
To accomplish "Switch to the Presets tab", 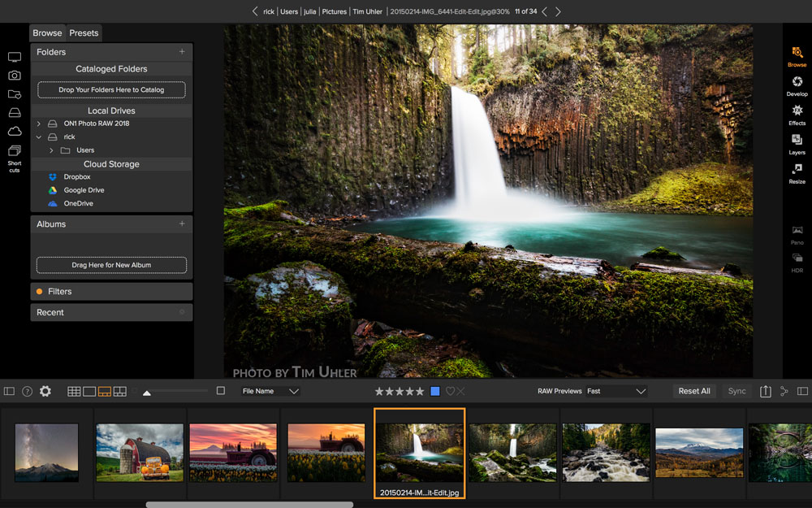I will click(84, 33).
